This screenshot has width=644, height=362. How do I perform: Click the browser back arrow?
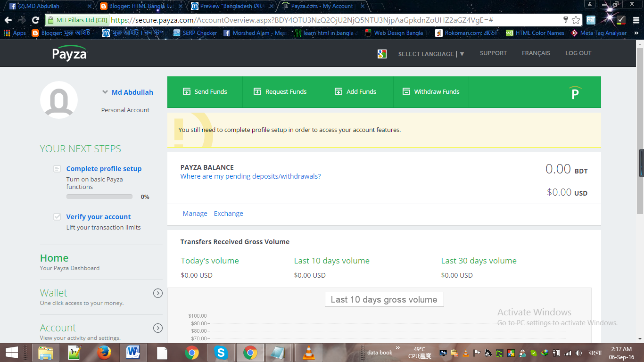[8, 20]
